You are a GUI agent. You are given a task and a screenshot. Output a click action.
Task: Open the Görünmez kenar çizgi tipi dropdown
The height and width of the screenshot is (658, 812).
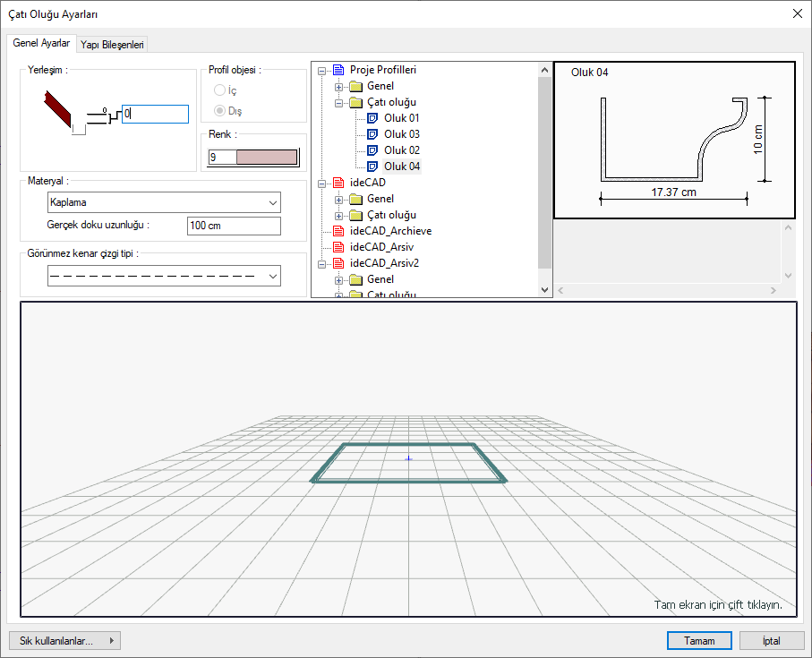tap(164, 277)
